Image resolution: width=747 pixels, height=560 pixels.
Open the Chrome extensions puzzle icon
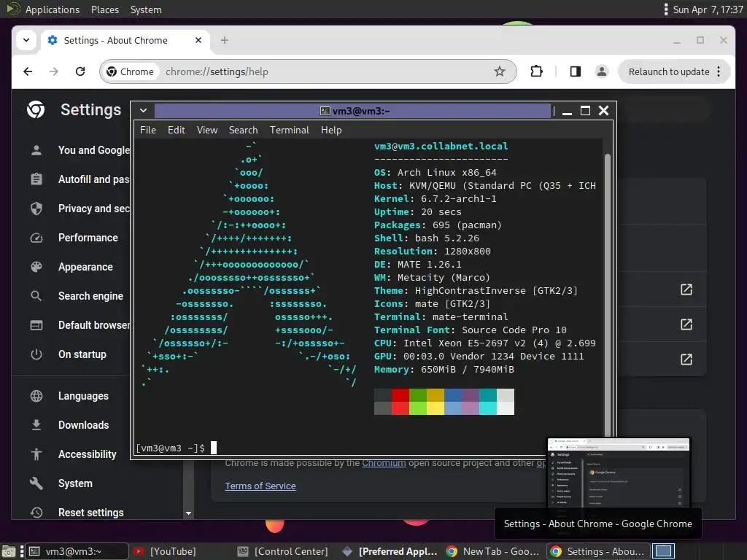click(x=536, y=71)
